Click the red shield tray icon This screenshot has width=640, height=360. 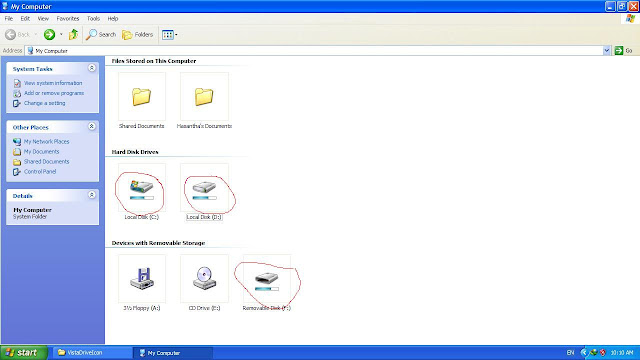[603, 353]
